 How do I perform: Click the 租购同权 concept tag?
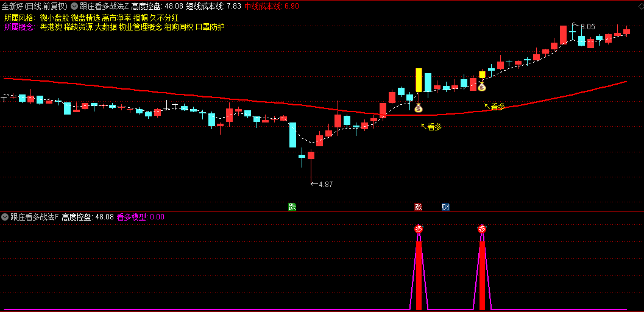(179, 27)
